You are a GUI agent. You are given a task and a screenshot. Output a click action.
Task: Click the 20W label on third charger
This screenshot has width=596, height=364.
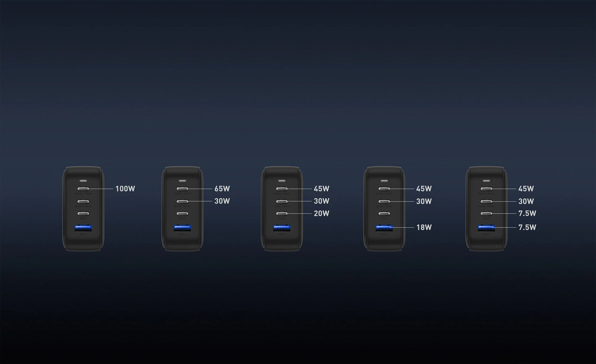(x=321, y=214)
